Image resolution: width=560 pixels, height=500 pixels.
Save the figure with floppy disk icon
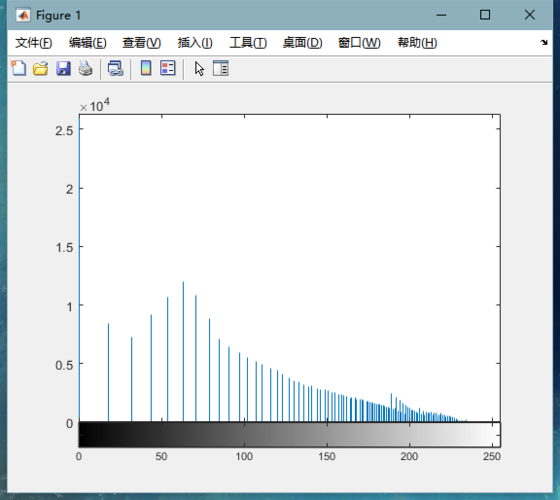(x=63, y=68)
